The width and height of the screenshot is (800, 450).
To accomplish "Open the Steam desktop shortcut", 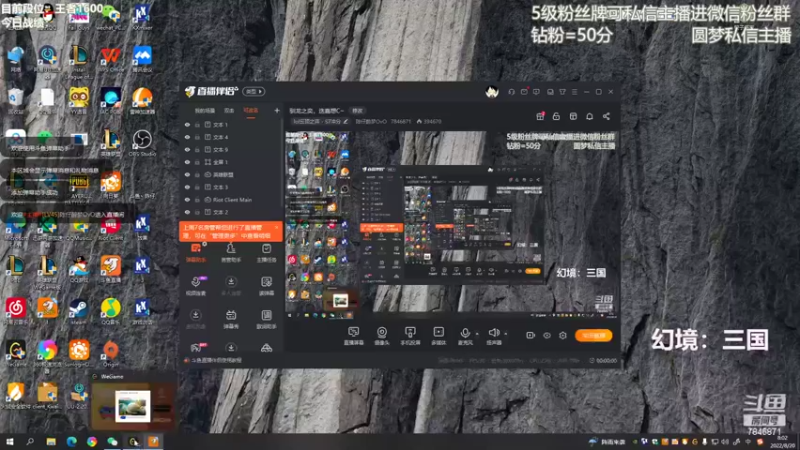I will pos(79,311).
